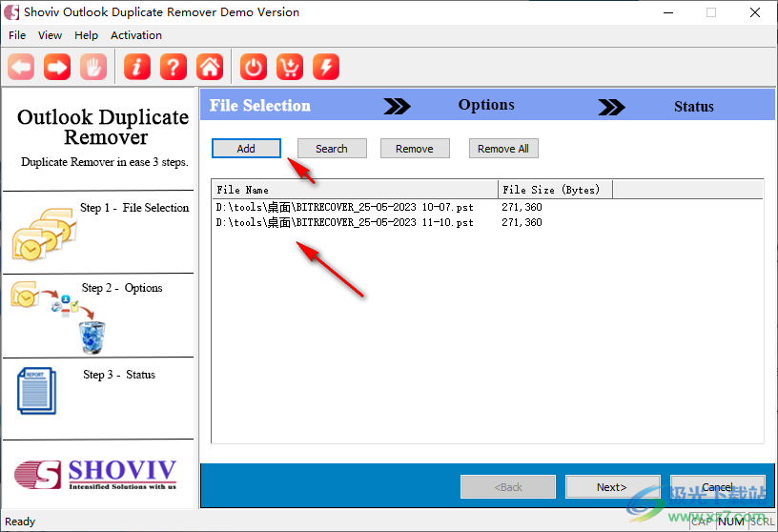The width and height of the screenshot is (778, 532).
Task: Minimize the Shoviv window
Action: click(x=668, y=12)
